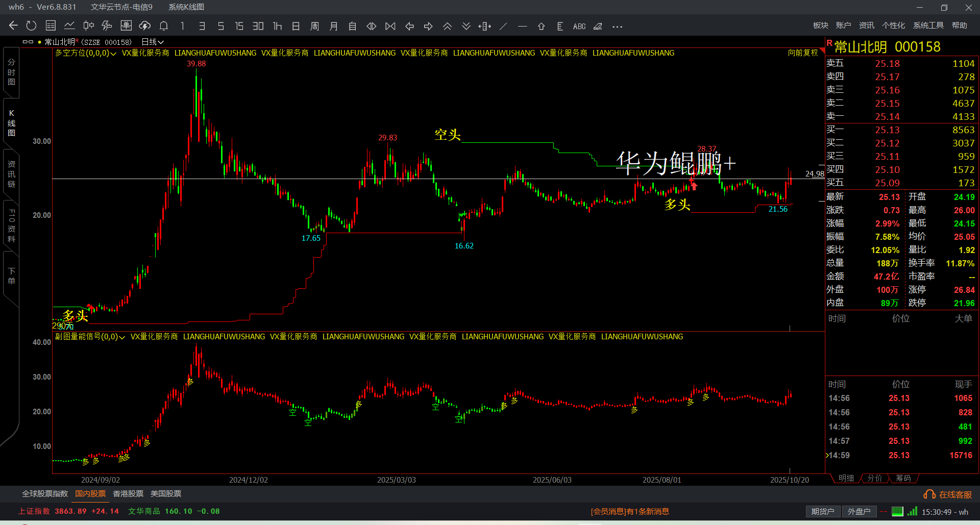This screenshot has height=525, width=980.
Task: Click the horizontal compress chart icon
Action: tap(390, 26)
